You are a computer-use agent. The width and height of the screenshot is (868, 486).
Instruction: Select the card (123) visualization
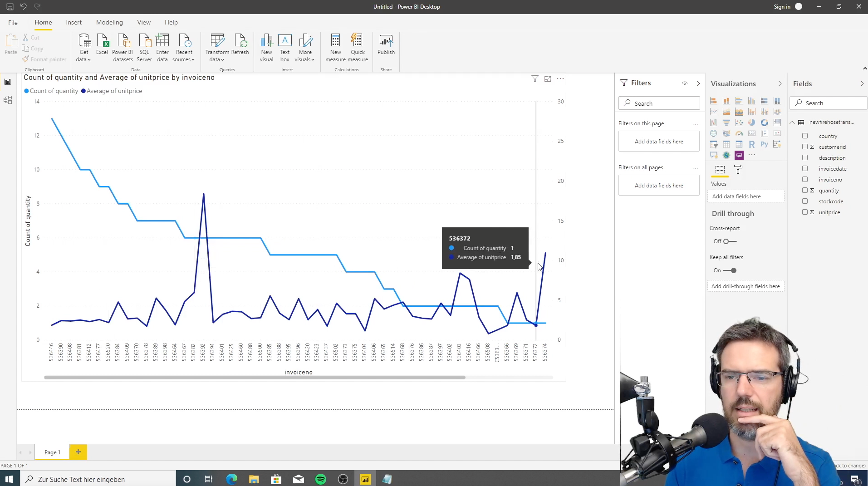(x=752, y=133)
